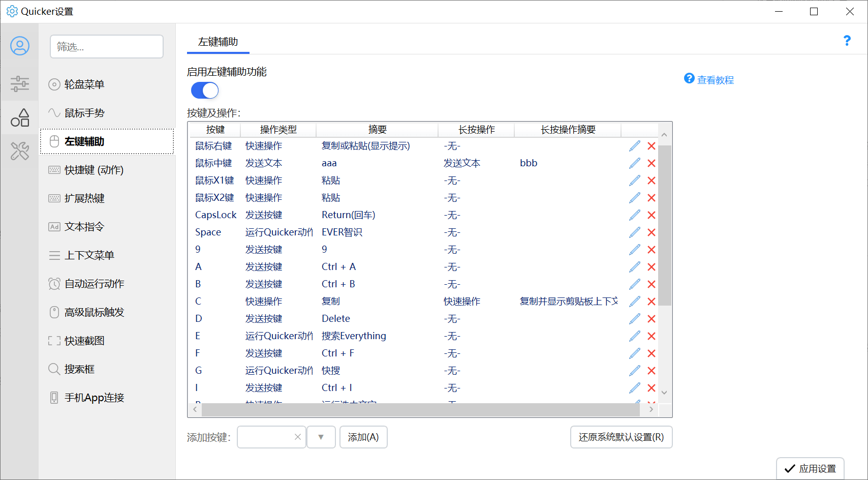Click the 长按操作摘要 column header
The width and height of the screenshot is (868, 480).
coord(568,130)
